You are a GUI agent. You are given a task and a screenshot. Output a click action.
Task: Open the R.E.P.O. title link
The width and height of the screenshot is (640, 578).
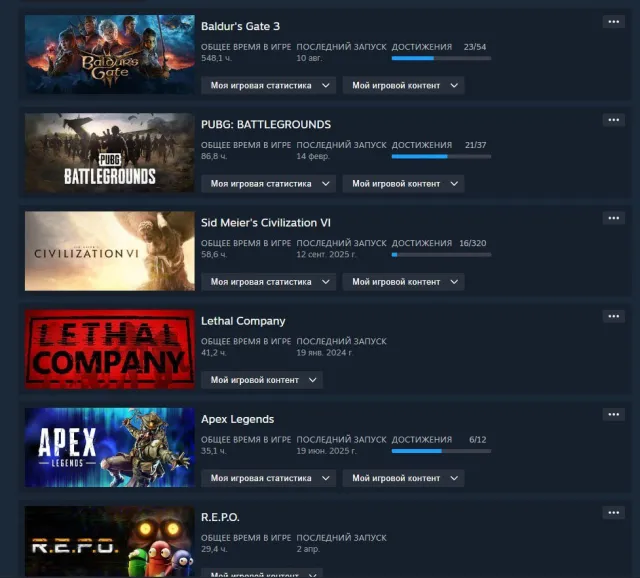pyautogui.click(x=220, y=517)
